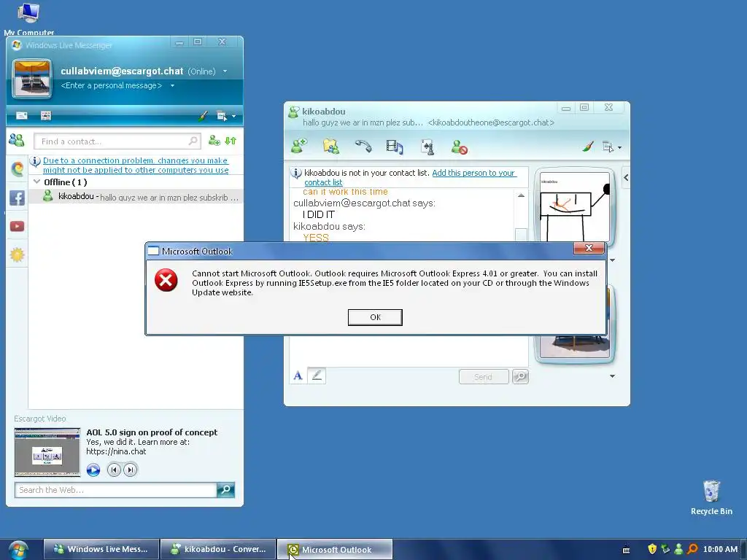This screenshot has width=747, height=560.
Task: Open the MSN Today icon in Messenger toolbar
Action: 46,116
